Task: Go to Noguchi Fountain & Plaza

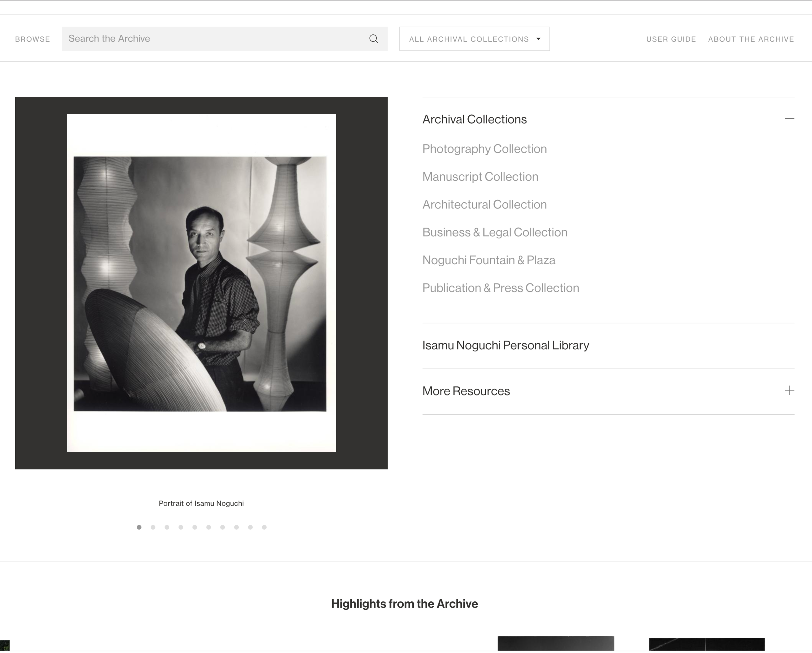Action: pos(489,260)
